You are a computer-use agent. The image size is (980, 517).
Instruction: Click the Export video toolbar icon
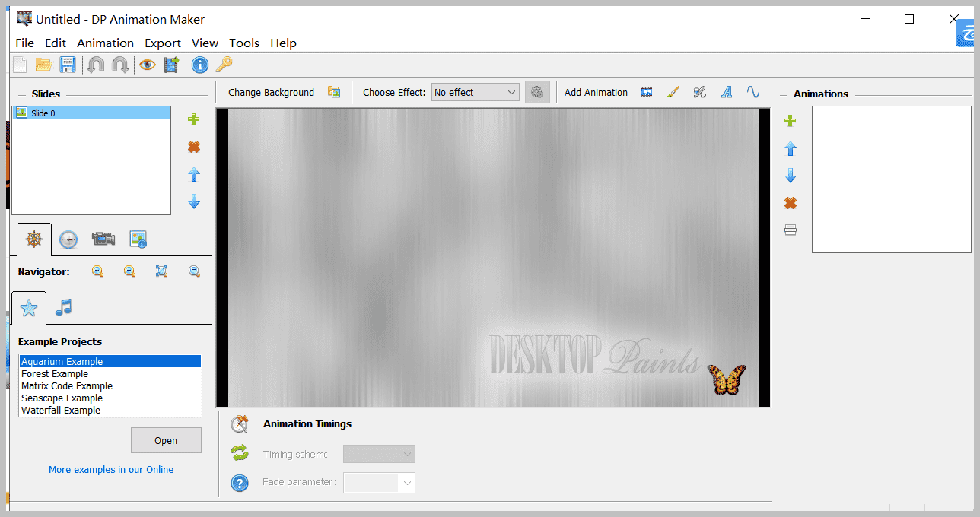point(171,65)
